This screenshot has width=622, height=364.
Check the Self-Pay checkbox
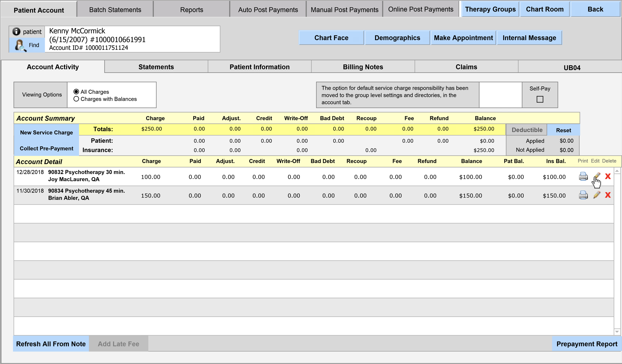pyautogui.click(x=540, y=99)
